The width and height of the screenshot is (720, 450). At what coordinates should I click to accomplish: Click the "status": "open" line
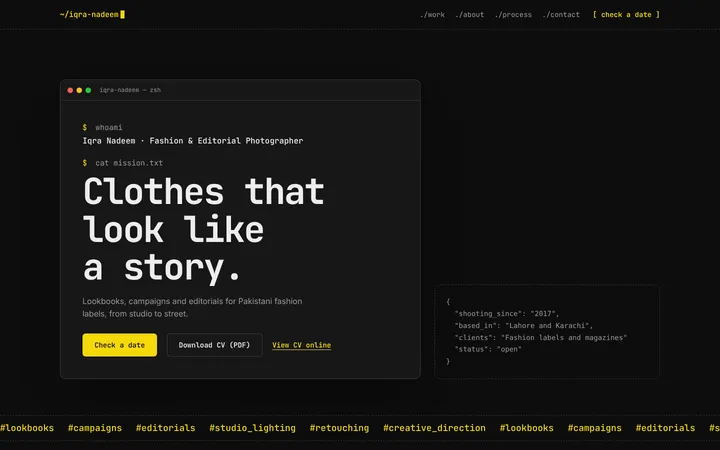click(x=488, y=349)
